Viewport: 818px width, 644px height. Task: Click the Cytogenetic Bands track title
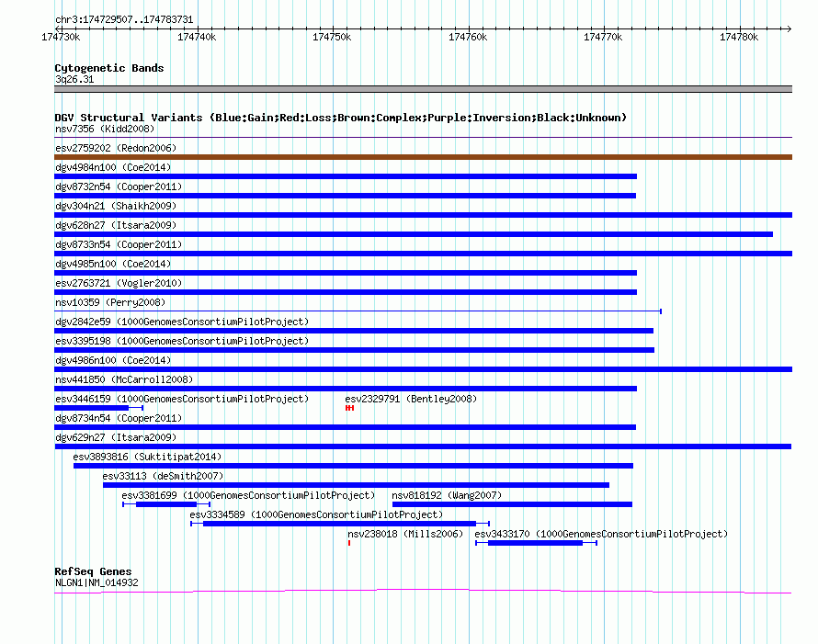click(x=109, y=68)
